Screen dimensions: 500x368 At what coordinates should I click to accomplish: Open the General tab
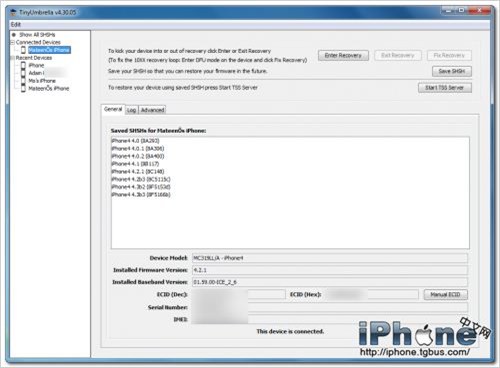[x=113, y=109]
